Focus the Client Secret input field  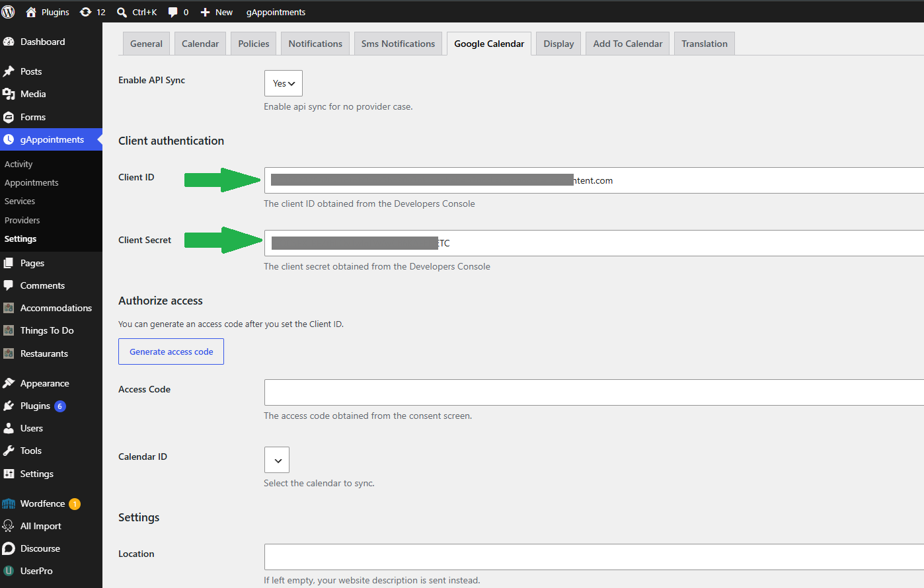[x=594, y=243]
